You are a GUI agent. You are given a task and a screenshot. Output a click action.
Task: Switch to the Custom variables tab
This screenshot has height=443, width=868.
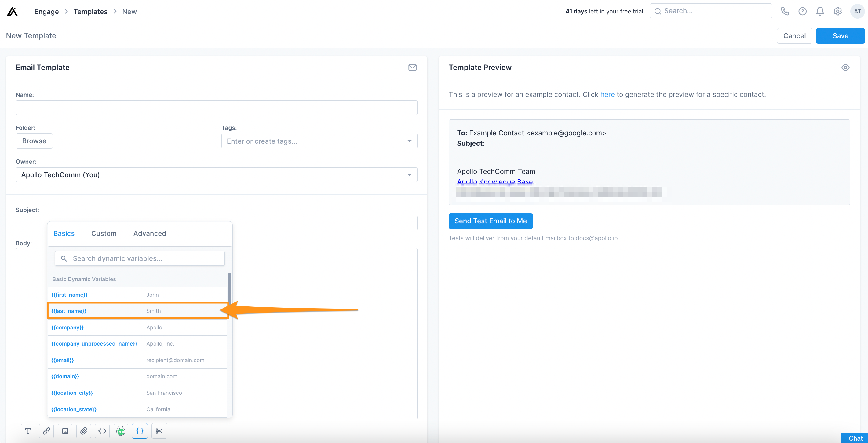[104, 233]
